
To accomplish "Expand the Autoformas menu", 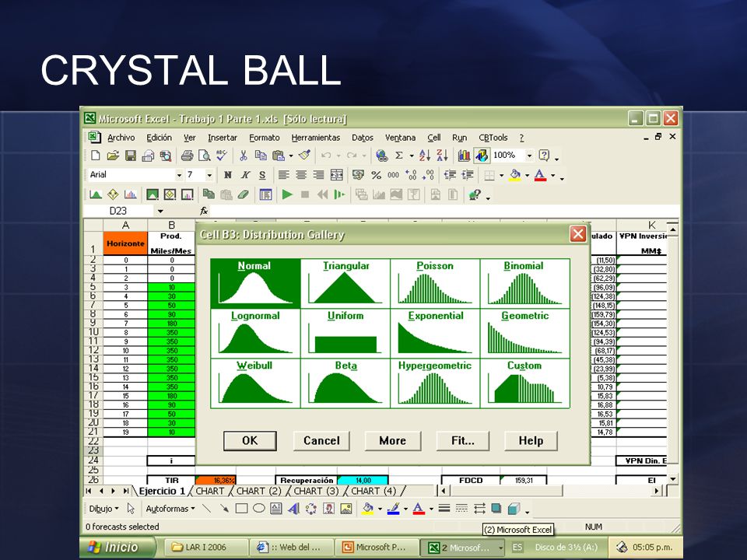I will [170, 509].
